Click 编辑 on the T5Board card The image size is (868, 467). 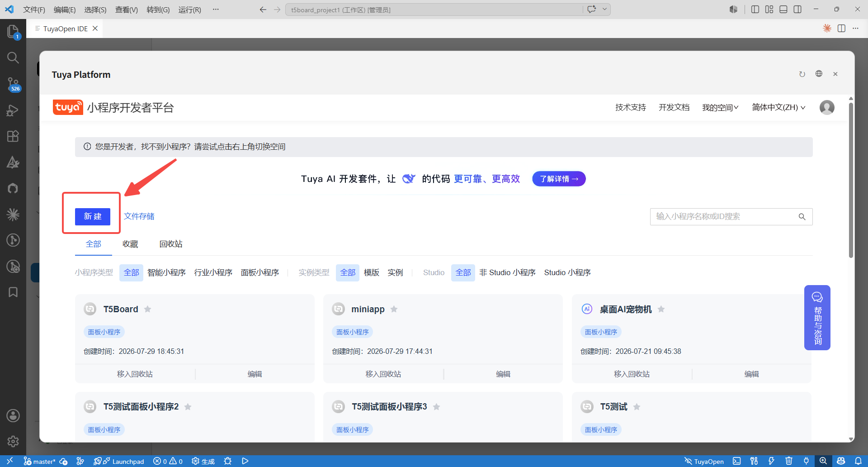255,374
